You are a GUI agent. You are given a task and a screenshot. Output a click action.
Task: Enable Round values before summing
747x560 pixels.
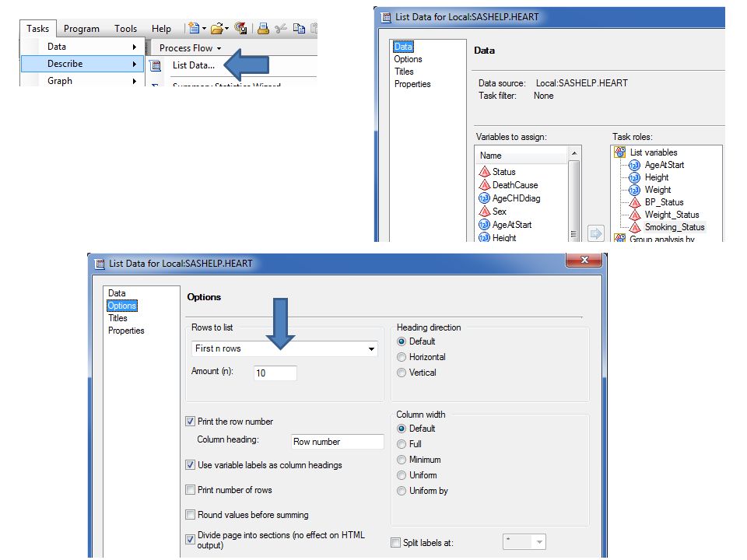tap(190, 514)
